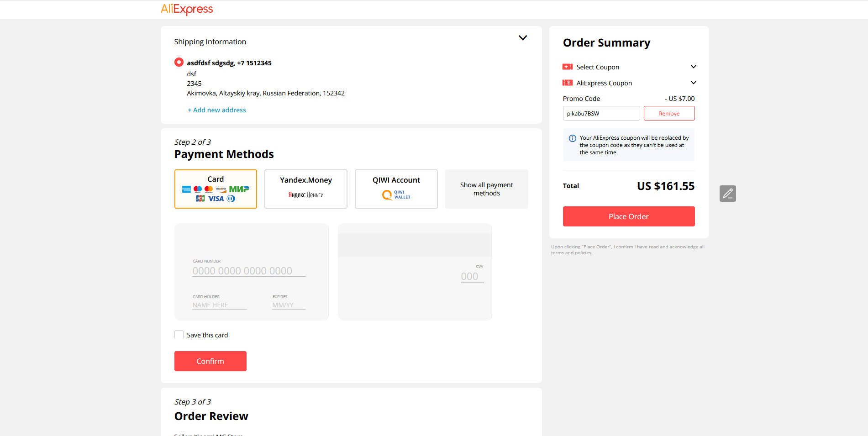
Task: Focus the card number field
Action: (249, 271)
